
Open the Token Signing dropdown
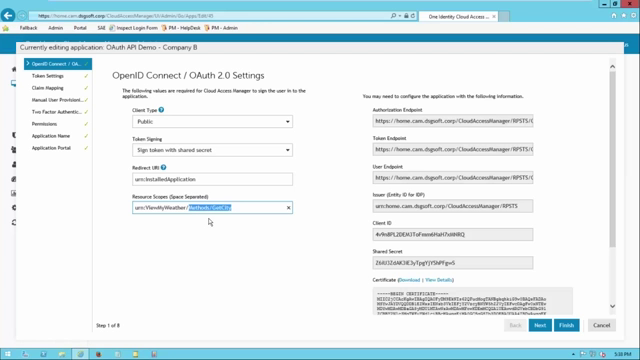[212, 150]
